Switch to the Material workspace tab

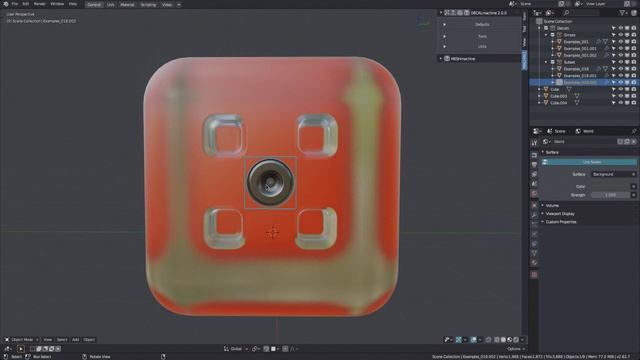click(x=127, y=4)
